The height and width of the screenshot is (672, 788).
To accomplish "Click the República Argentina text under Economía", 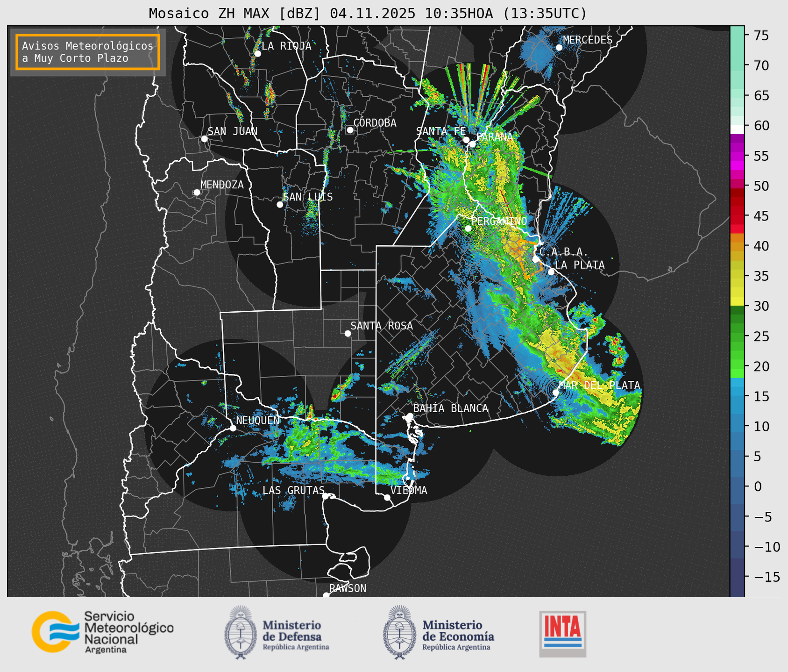I will coord(456,647).
